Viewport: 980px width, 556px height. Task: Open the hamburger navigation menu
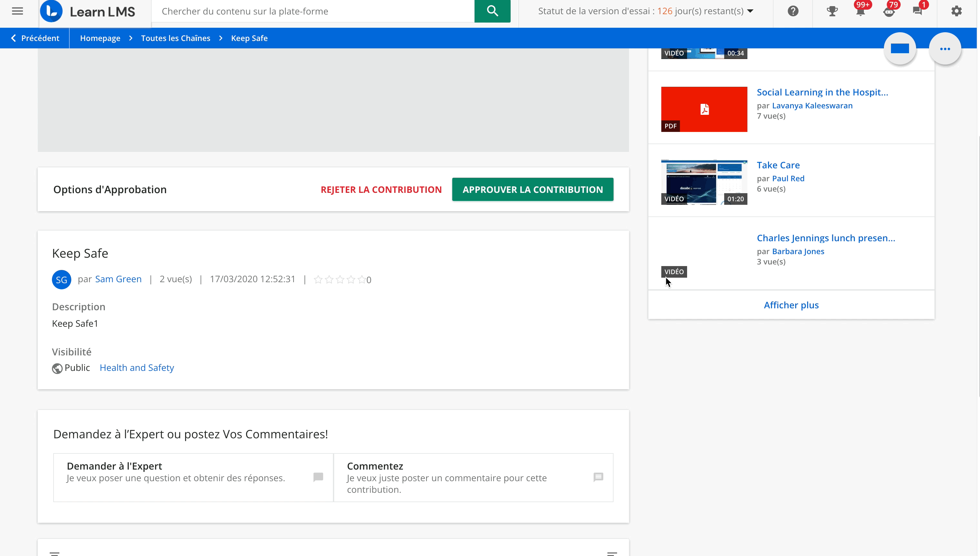point(17,11)
